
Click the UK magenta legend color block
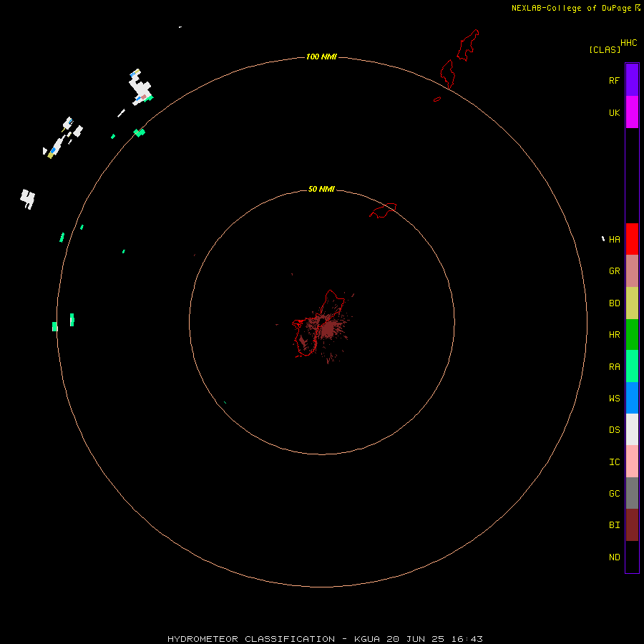click(632, 112)
